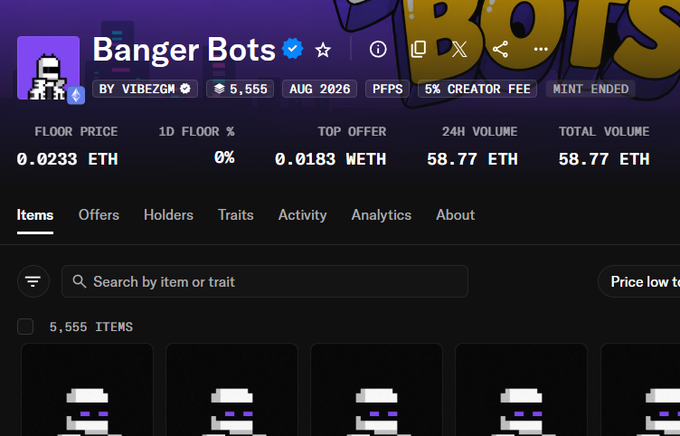This screenshot has width=680, height=436.
Task: Go to the Activity tab
Action: 303,215
